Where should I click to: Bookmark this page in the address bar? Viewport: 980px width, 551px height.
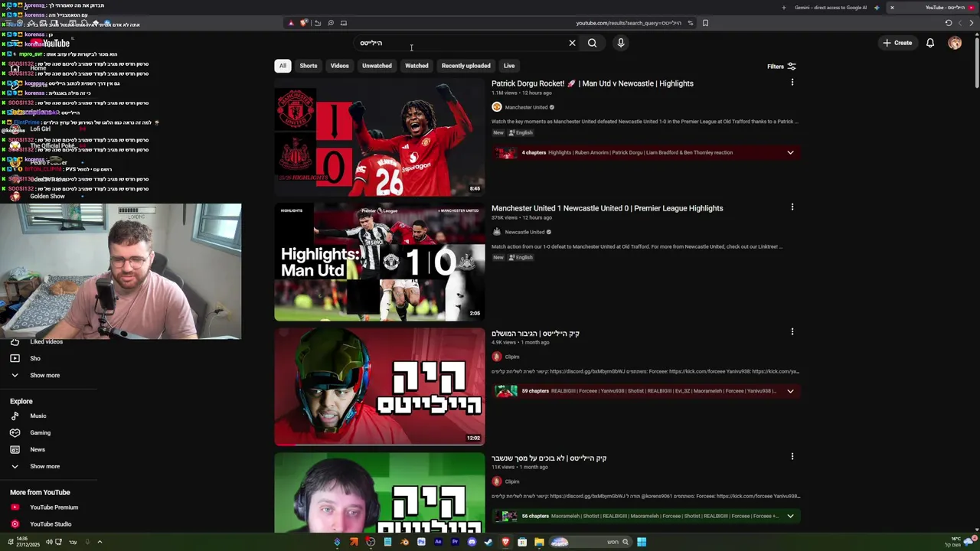(x=705, y=23)
